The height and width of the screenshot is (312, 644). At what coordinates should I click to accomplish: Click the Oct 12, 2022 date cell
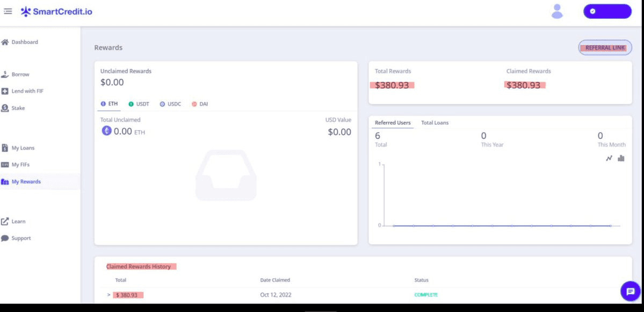click(276, 295)
